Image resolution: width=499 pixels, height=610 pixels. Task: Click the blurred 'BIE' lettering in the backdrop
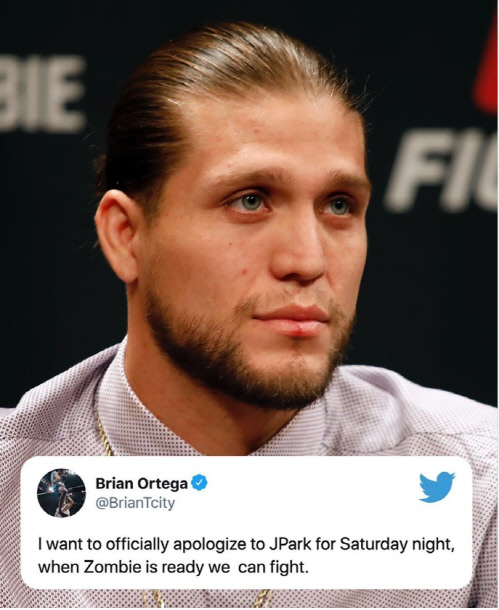point(41,95)
